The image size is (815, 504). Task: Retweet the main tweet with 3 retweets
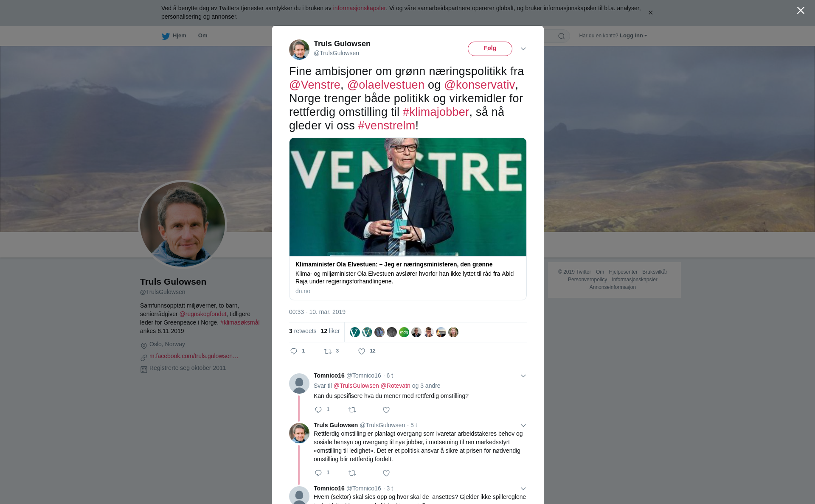(x=328, y=351)
